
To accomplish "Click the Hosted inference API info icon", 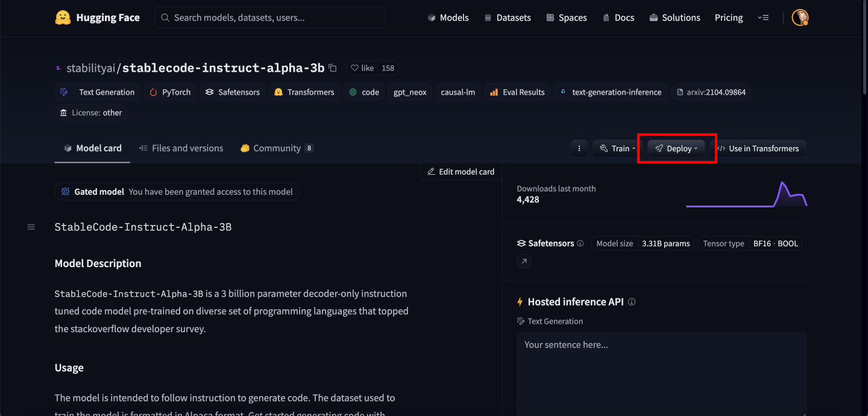I will coord(632,302).
